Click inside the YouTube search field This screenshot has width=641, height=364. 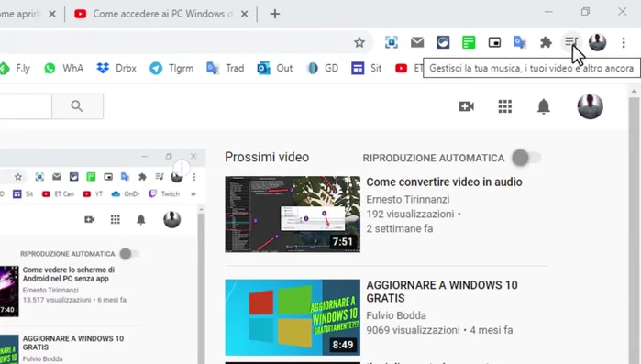pos(26,106)
